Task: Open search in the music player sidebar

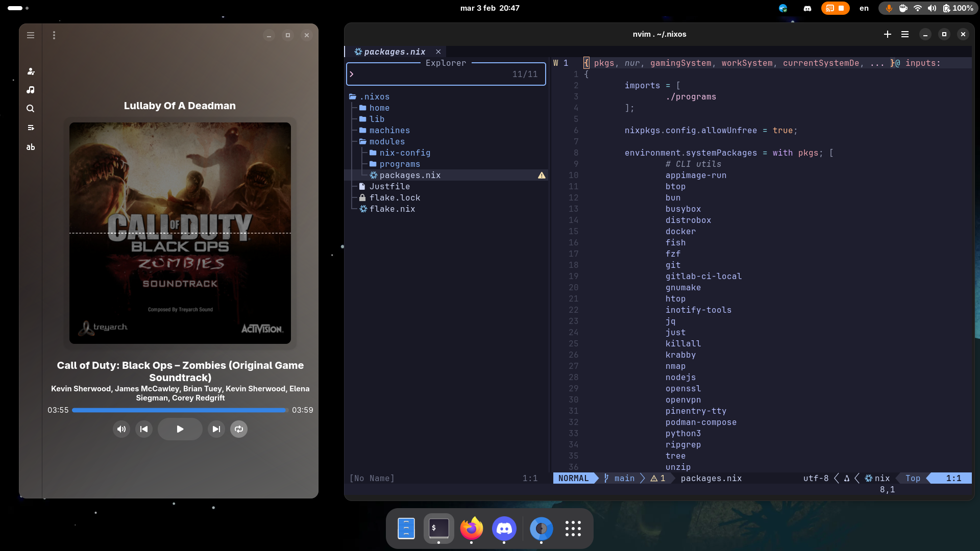Action: tap(31, 109)
